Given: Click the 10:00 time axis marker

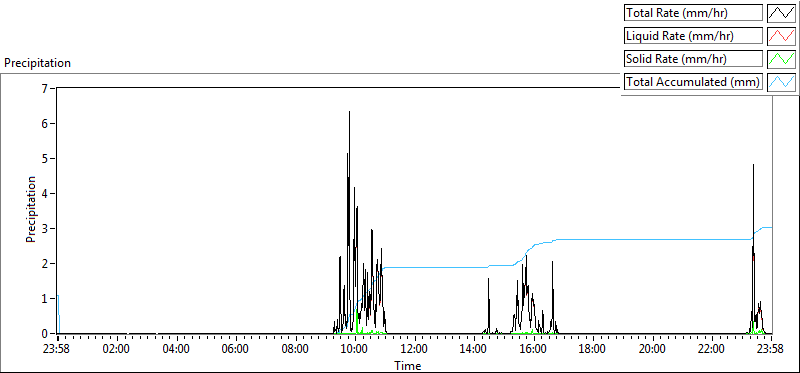Looking at the screenshot, I should tap(355, 350).
